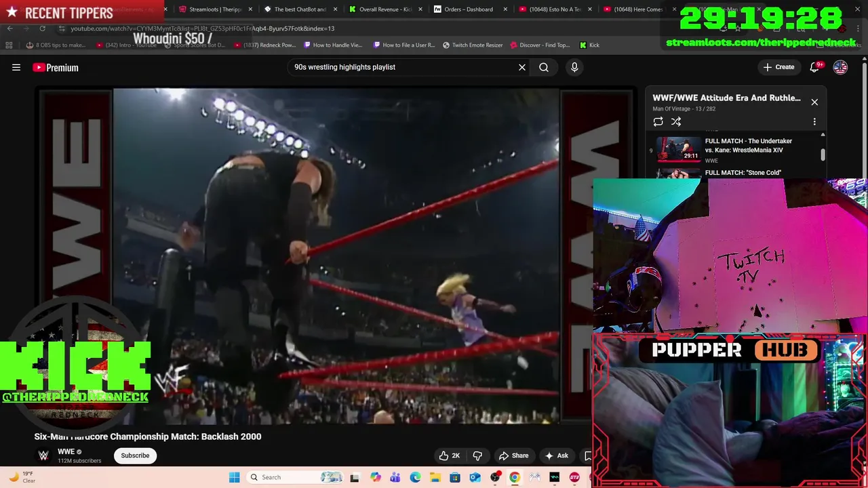The height and width of the screenshot is (488, 868).
Task: Open the account avatar menu
Action: pos(840,67)
